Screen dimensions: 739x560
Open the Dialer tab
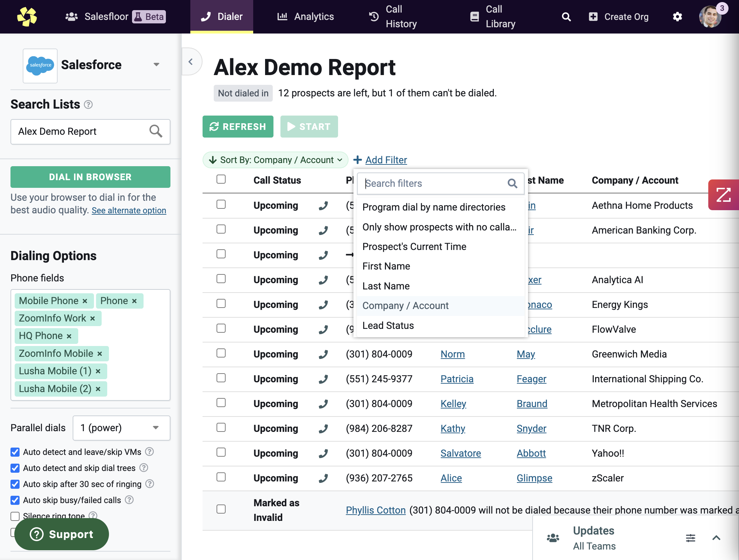(x=222, y=17)
